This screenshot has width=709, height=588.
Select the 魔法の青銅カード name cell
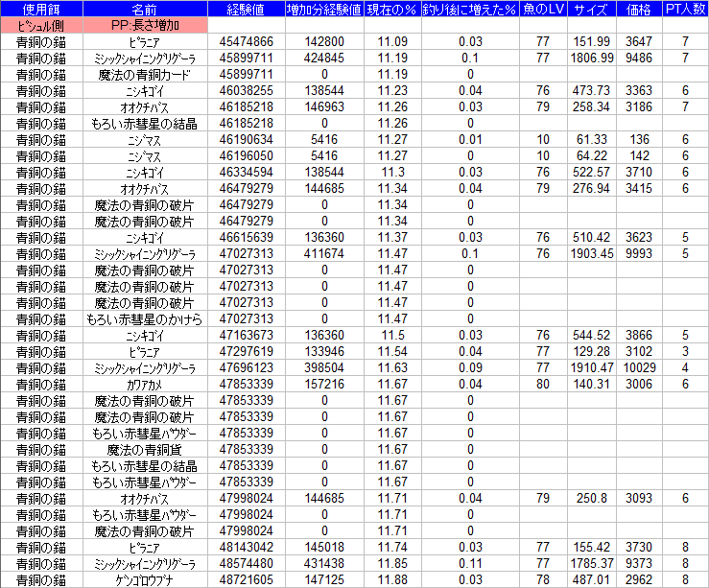point(144,74)
